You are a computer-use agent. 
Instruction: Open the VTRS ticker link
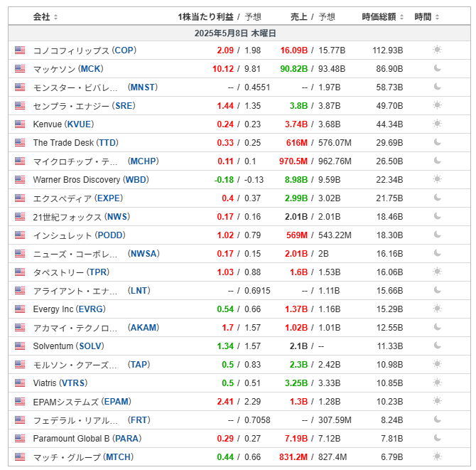click(73, 383)
